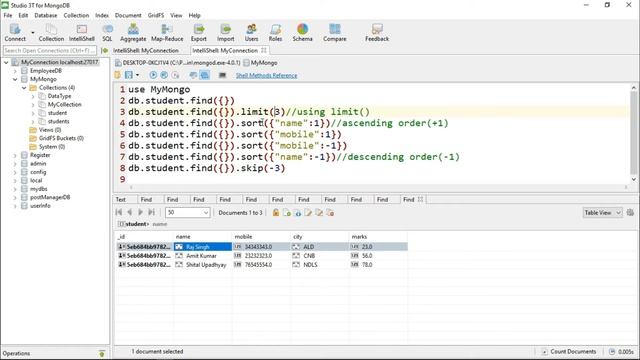Click the second execute icon in shell toolbar
640x360 pixels.
(164, 75)
